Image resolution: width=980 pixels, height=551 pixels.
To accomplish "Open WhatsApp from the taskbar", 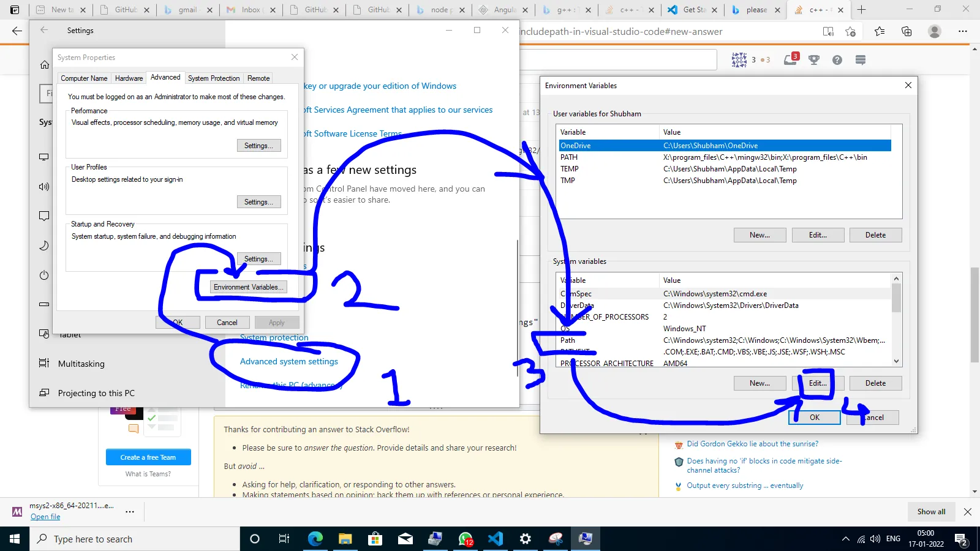I will (466, 539).
